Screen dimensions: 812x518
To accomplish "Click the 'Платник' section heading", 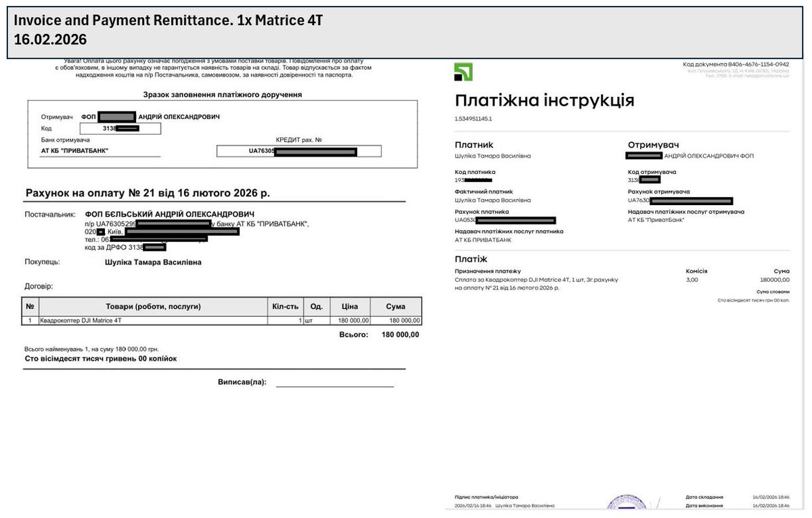I will tap(474, 145).
